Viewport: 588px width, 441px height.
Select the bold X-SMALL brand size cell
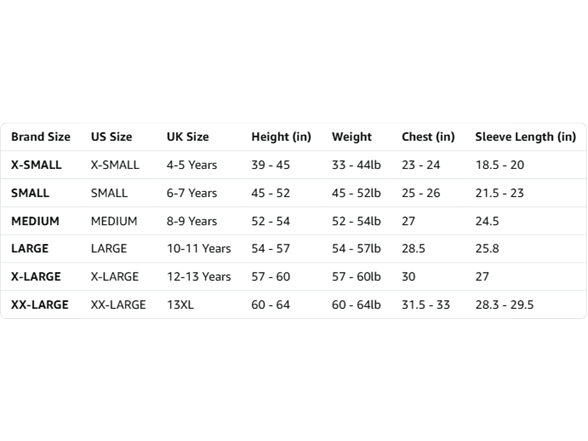[36, 165]
